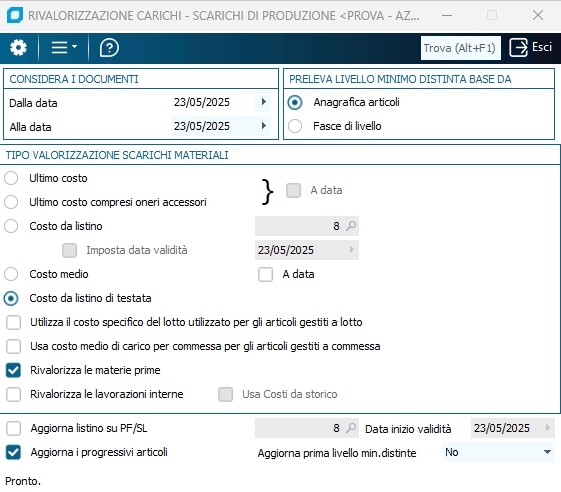Open the Alla data calendar arrow
561x492 pixels.
point(264,126)
